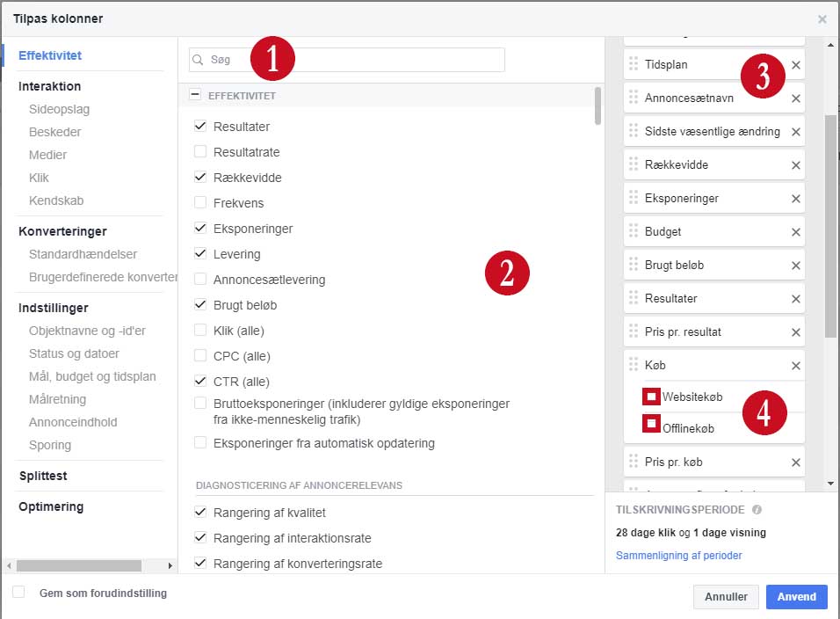Remove the Annoncesætnavn column
This screenshot has width=840, height=619.
pyautogui.click(x=796, y=98)
